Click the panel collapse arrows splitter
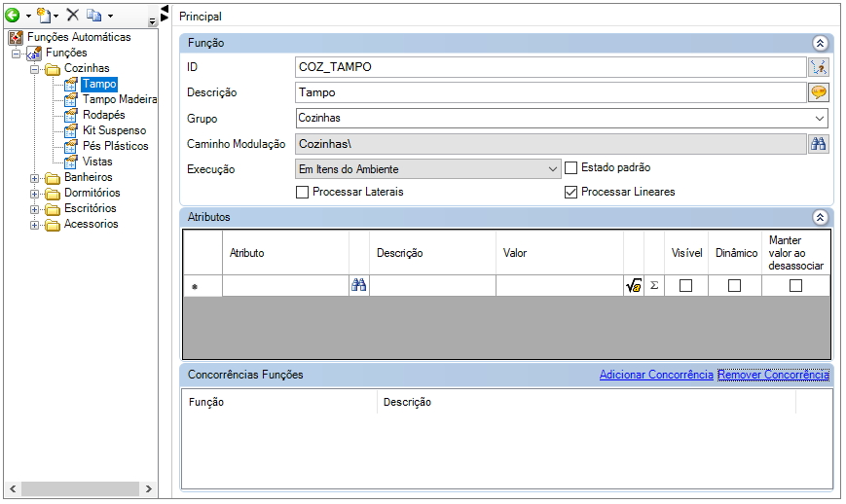846x504 pixels. (x=165, y=13)
